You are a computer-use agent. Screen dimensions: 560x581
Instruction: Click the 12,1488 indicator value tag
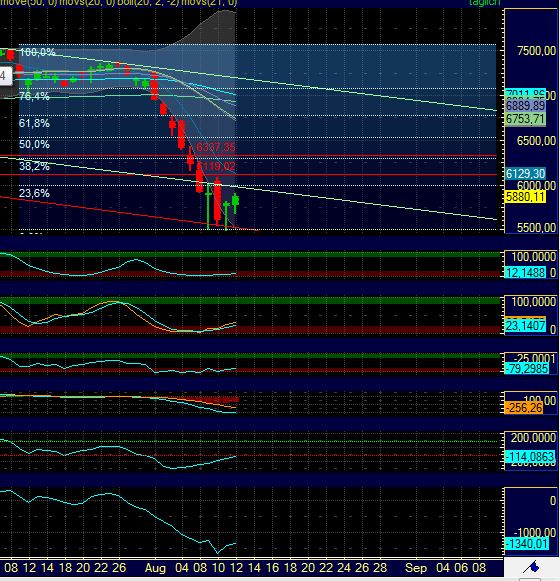tap(526, 273)
